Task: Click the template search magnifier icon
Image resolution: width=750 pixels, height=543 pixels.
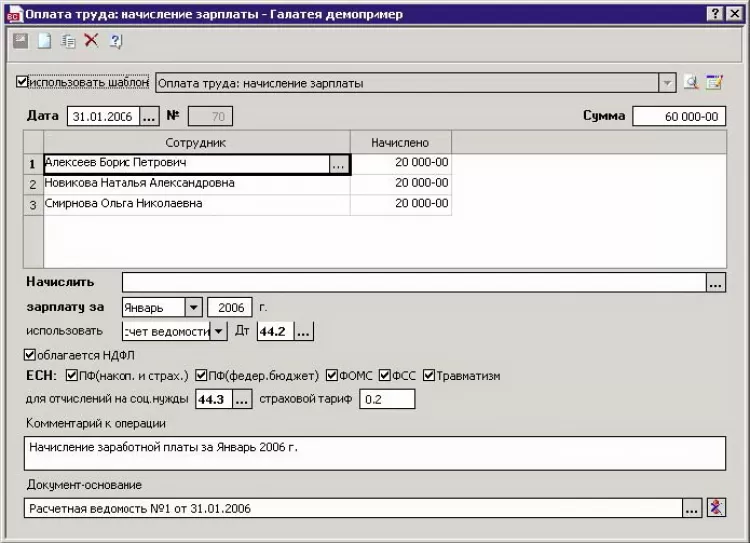Action: [x=691, y=82]
